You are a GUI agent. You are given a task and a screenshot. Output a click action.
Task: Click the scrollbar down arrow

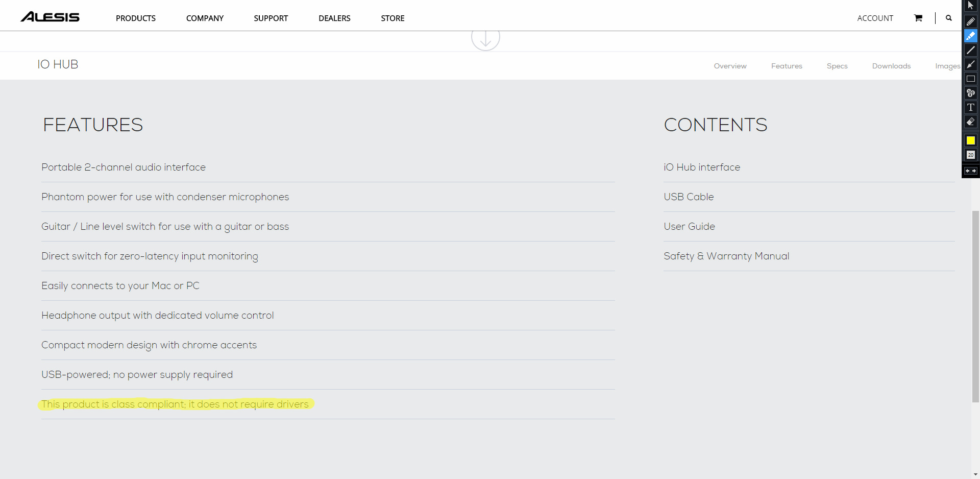(x=975, y=474)
